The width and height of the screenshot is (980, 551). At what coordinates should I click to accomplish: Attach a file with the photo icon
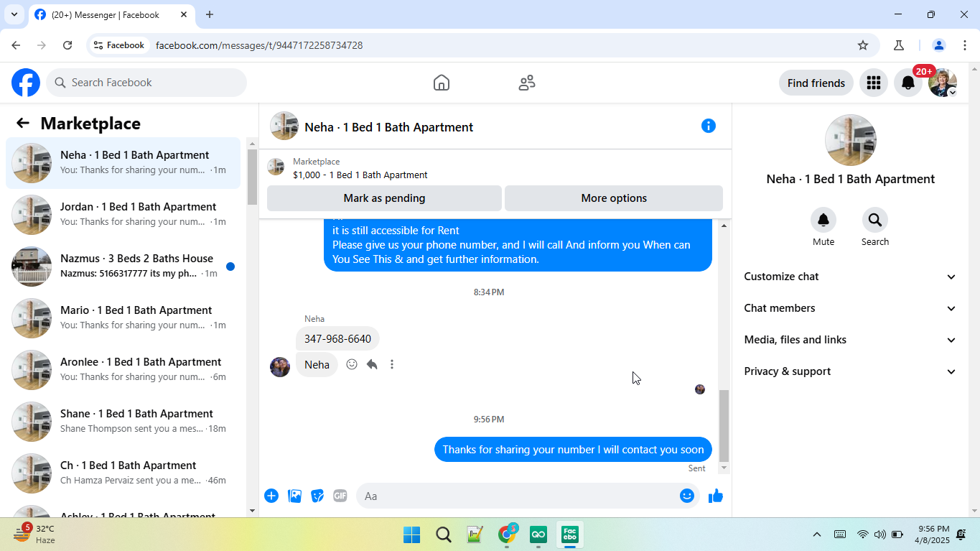click(294, 496)
